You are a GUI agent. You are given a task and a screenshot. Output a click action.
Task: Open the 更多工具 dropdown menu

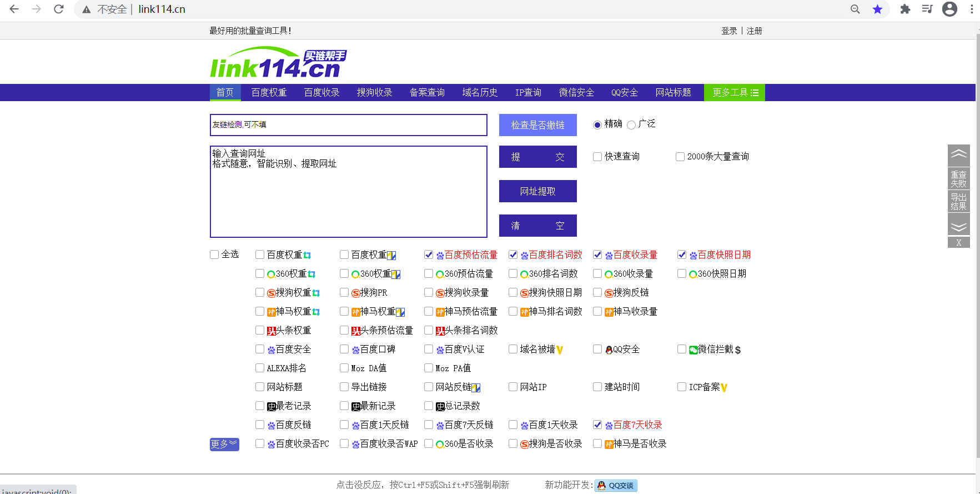pyautogui.click(x=735, y=93)
